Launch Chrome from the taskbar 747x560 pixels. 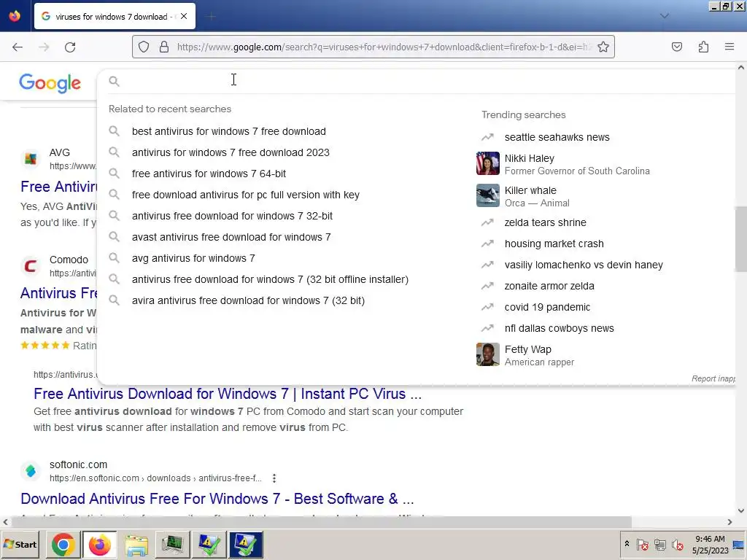click(x=63, y=545)
